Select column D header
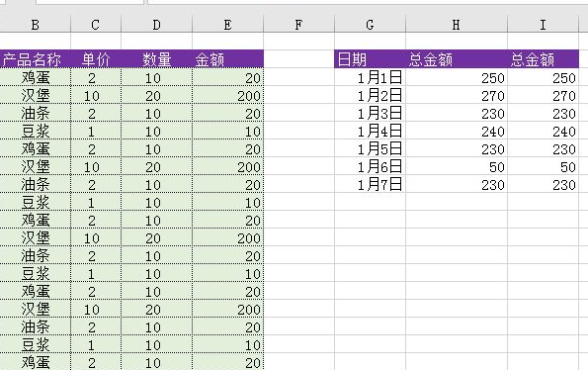Image resolution: width=588 pixels, height=370 pixels. tap(157, 25)
